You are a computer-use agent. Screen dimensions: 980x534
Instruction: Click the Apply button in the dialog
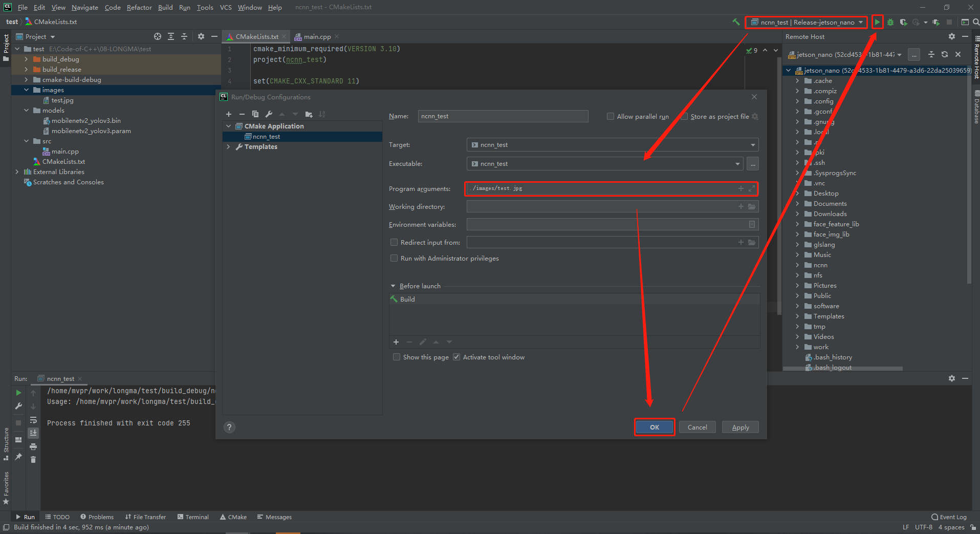pyautogui.click(x=740, y=427)
